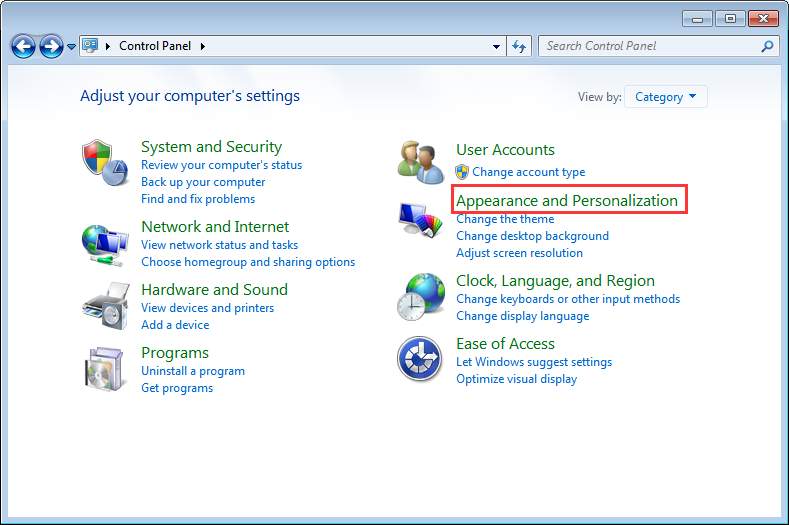Close the Control Panel window

763,19
